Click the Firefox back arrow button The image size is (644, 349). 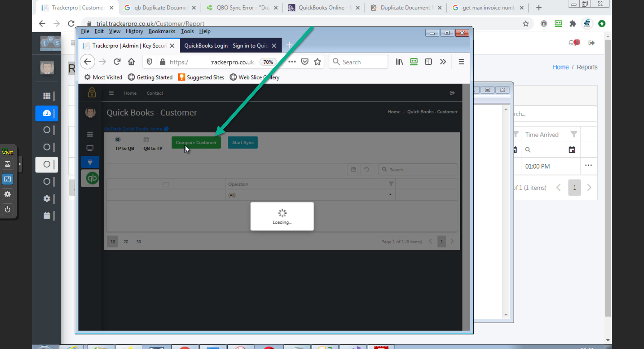(x=88, y=62)
